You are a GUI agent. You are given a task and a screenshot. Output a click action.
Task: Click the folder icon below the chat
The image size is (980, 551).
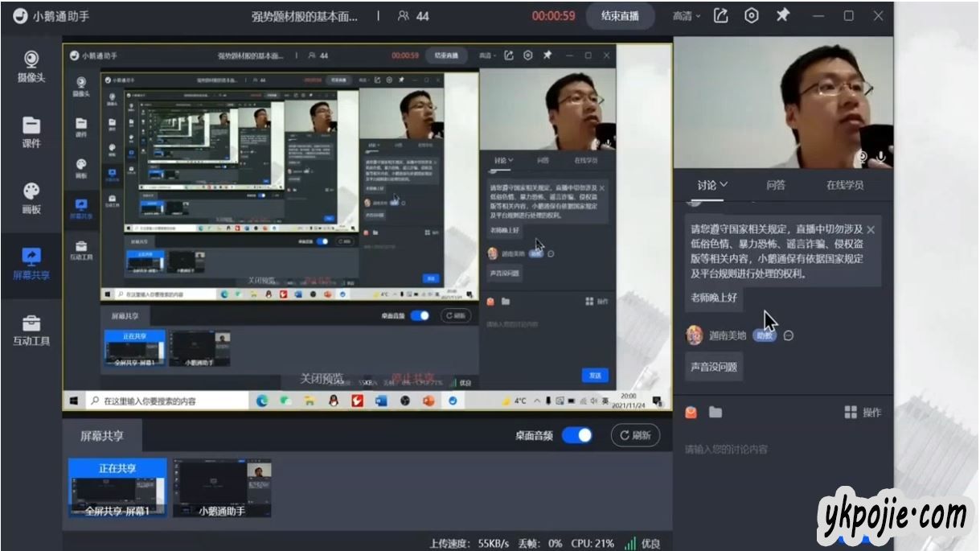716,413
